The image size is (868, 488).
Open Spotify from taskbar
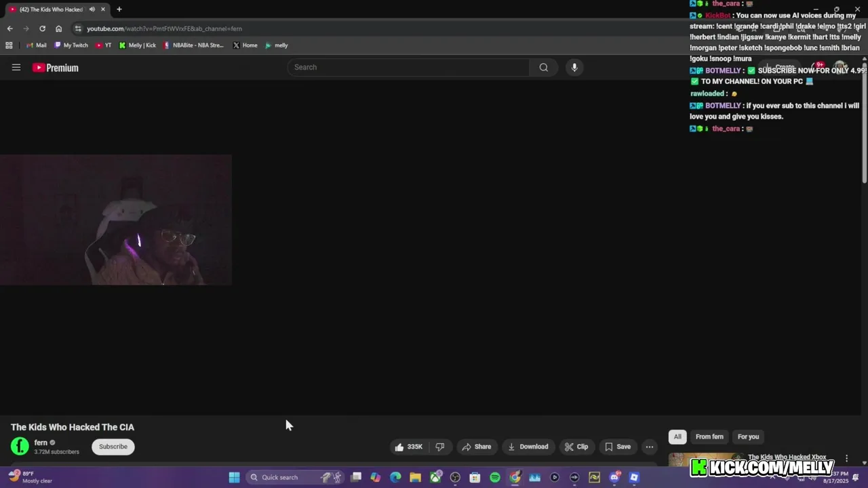tap(495, 477)
